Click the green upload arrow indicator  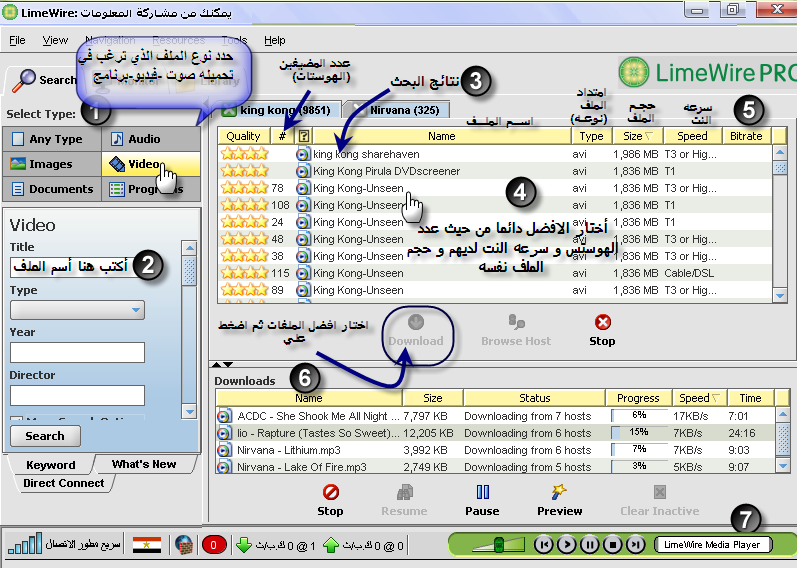coord(331,545)
